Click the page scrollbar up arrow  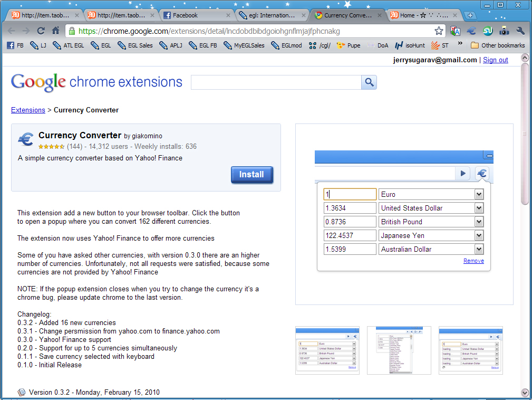coord(525,58)
